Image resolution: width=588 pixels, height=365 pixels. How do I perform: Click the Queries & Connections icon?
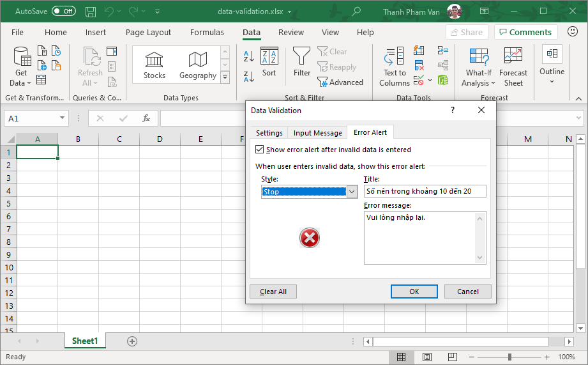[x=112, y=51]
